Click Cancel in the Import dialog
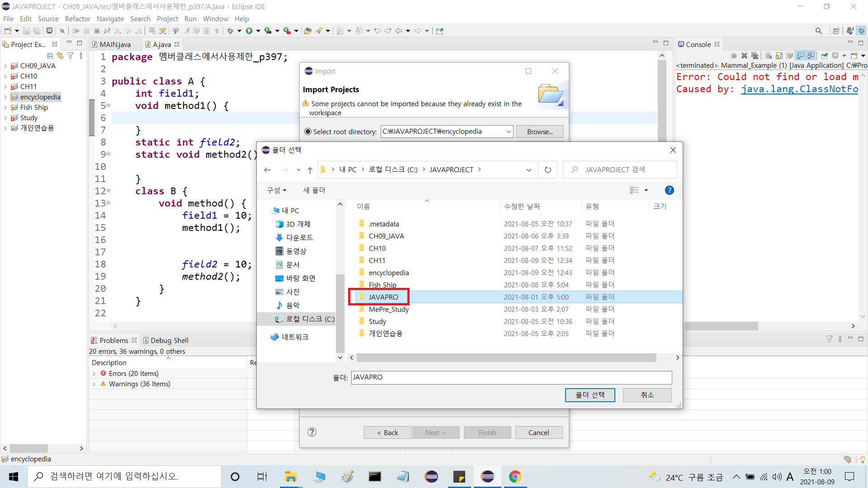The image size is (868, 488). pyautogui.click(x=538, y=432)
